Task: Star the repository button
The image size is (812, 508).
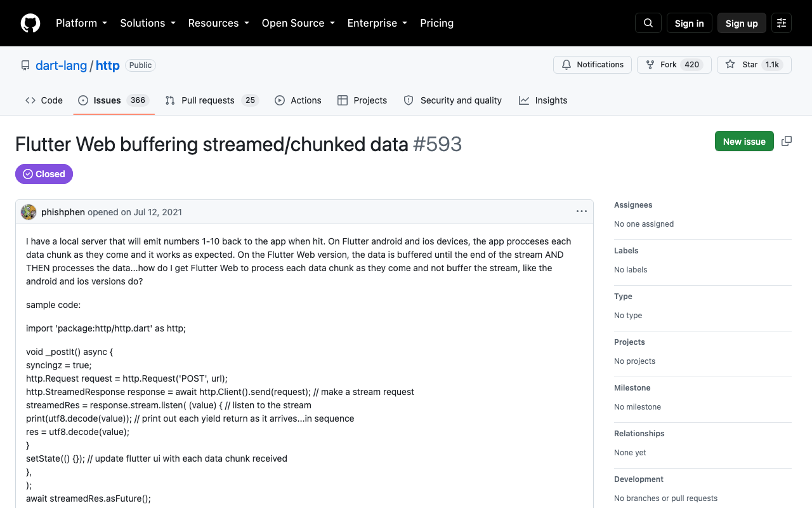Action: (x=754, y=65)
